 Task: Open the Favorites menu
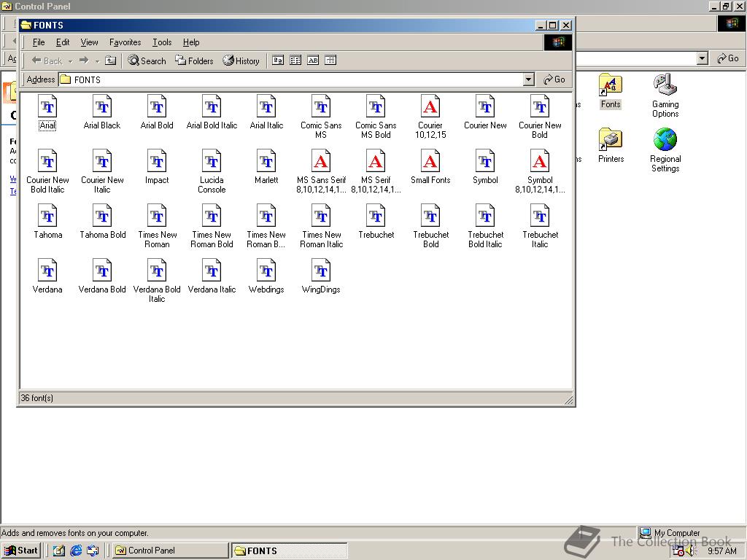click(125, 42)
